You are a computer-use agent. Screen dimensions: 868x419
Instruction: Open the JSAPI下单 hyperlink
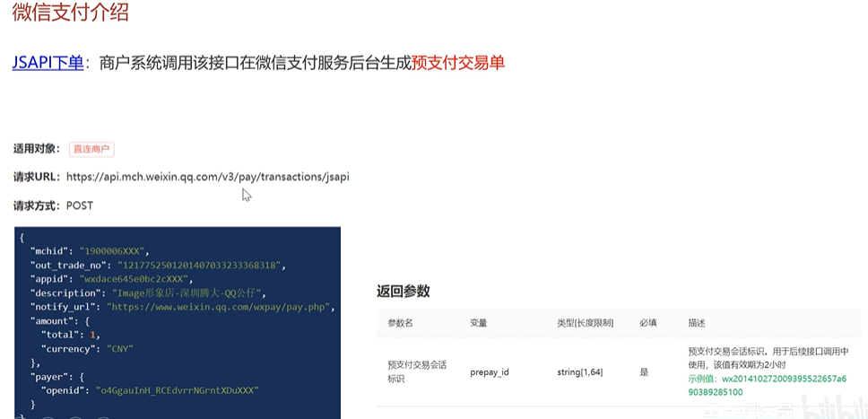[48, 63]
